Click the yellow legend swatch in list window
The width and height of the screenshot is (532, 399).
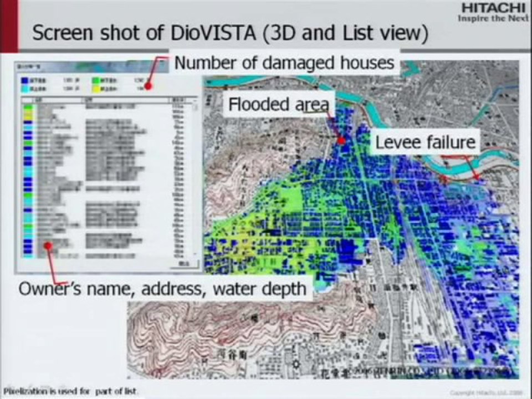pos(96,89)
